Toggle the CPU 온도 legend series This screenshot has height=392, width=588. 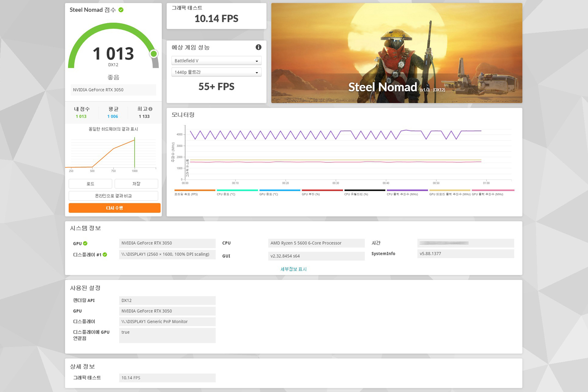coord(226,194)
